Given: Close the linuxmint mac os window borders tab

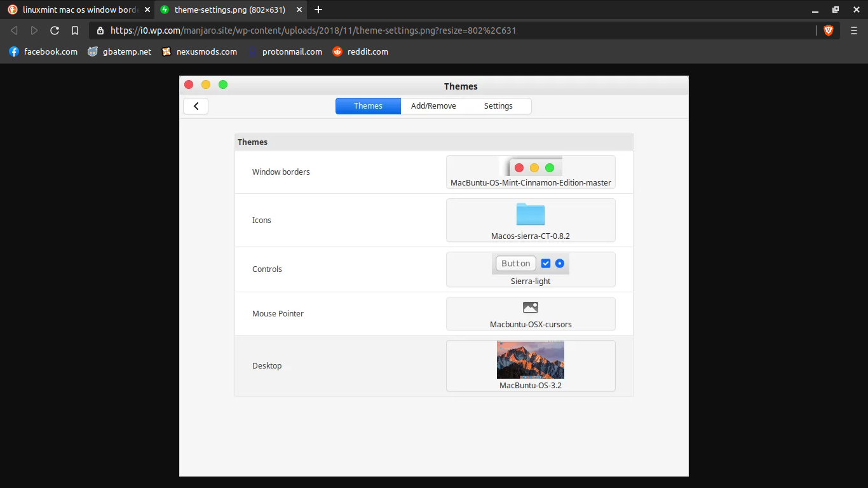Looking at the screenshot, I should (x=147, y=10).
